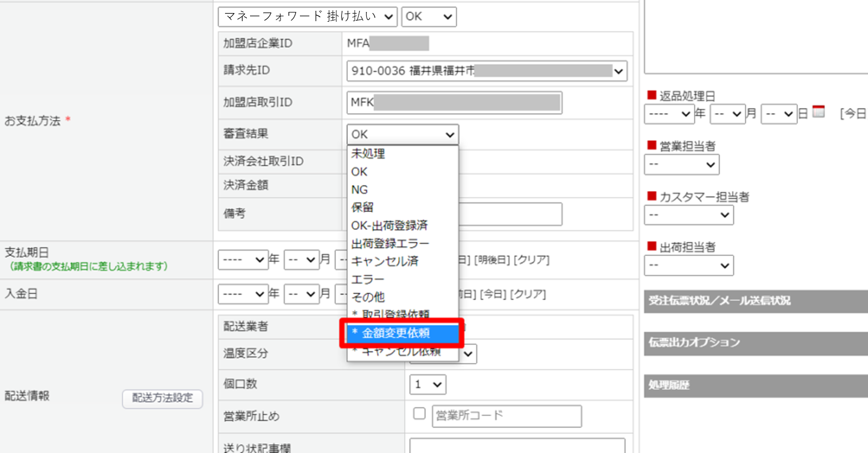This screenshot has height=453, width=868.
Task: Open the 入金日 month dropdown
Action: click(x=302, y=294)
